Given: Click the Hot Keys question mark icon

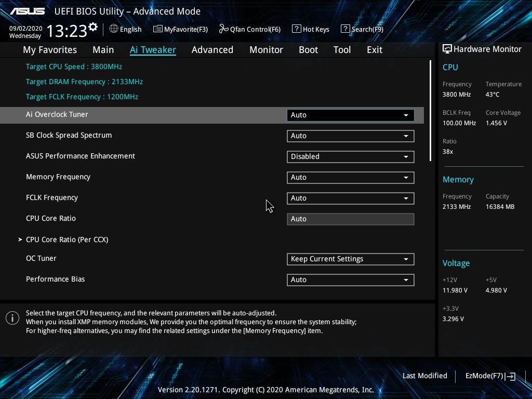Looking at the screenshot, I should (x=297, y=29).
